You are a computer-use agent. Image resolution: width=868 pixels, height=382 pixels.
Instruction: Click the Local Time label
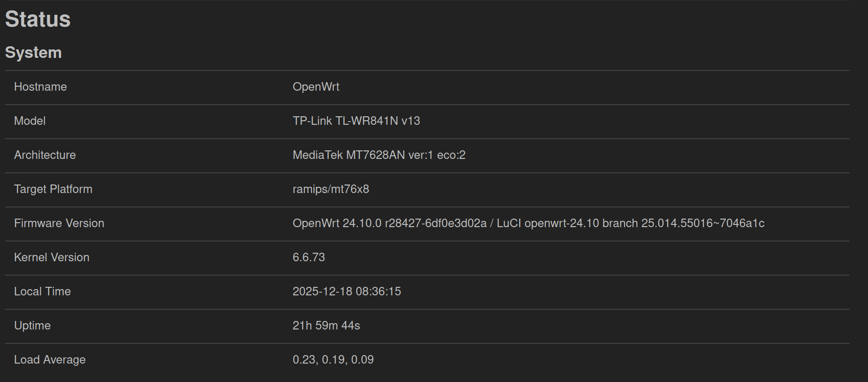42,291
